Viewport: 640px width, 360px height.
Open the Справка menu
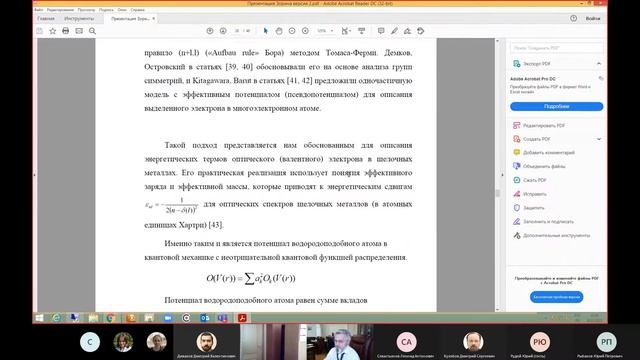(x=138, y=10)
